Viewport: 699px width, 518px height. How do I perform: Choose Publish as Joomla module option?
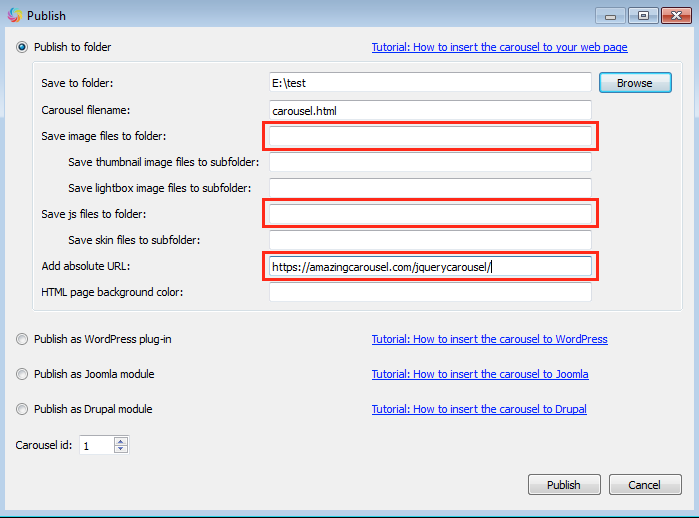point(23,374)
